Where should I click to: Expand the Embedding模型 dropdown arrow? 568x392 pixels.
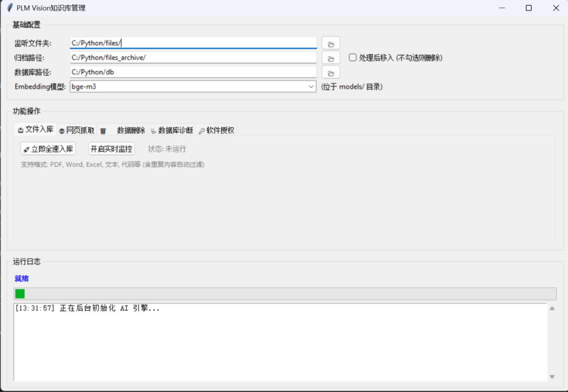click(x=311, y=87)
